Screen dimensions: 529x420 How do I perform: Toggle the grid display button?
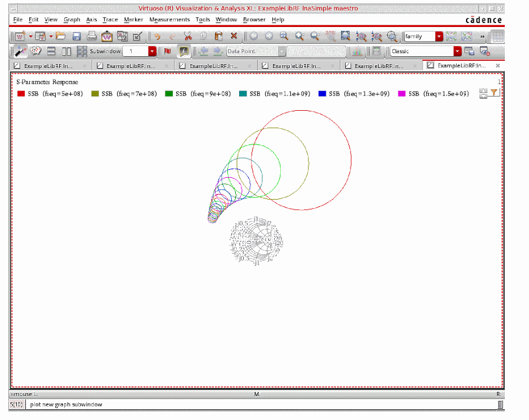tap(496, 37)
